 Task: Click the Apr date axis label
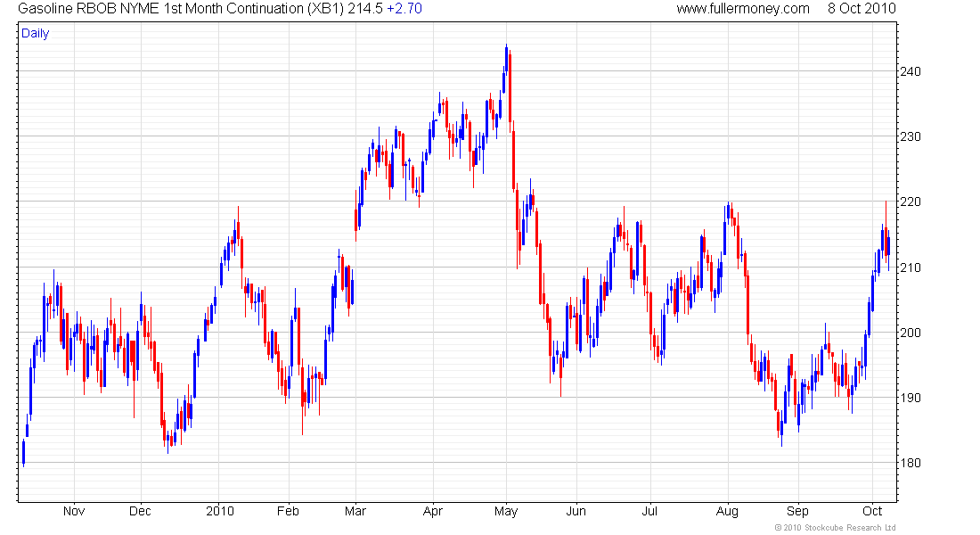432,511
